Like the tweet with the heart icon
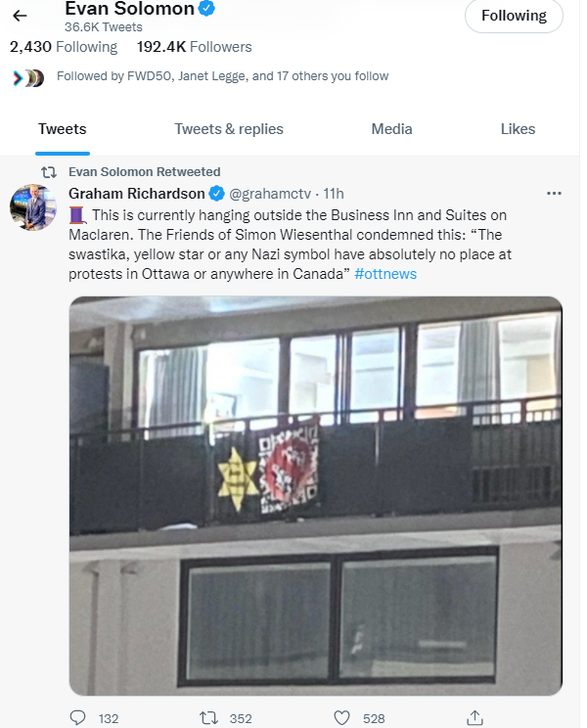Image resolution: width=587 pixels, height=728 pixels. pyautogui.click(x=342, y=718)
